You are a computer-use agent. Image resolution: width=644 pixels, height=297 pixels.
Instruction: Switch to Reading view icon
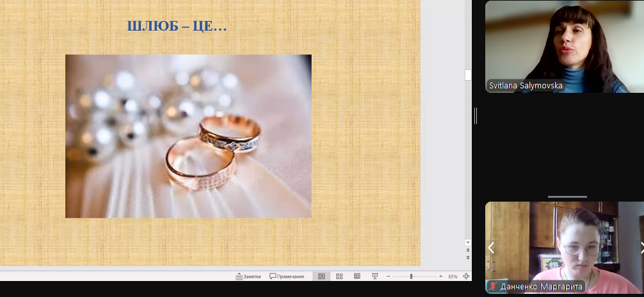(357, 277)
